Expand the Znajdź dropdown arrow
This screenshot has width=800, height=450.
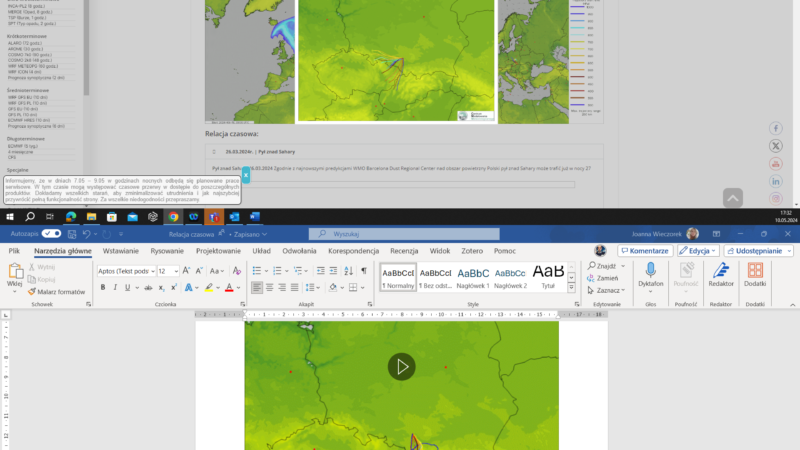point(623,266)
